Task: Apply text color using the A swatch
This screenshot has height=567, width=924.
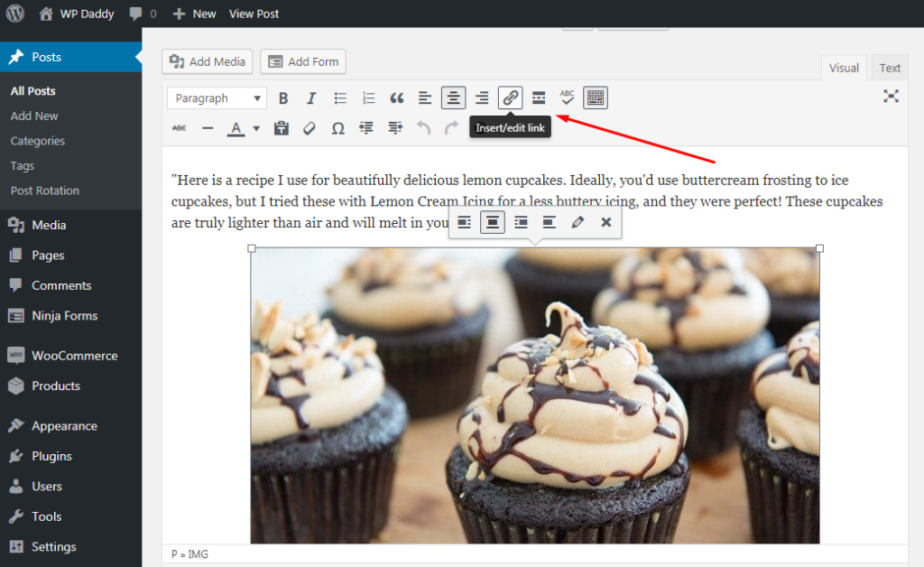Action: pyautogui.click(x=236, y=128)
